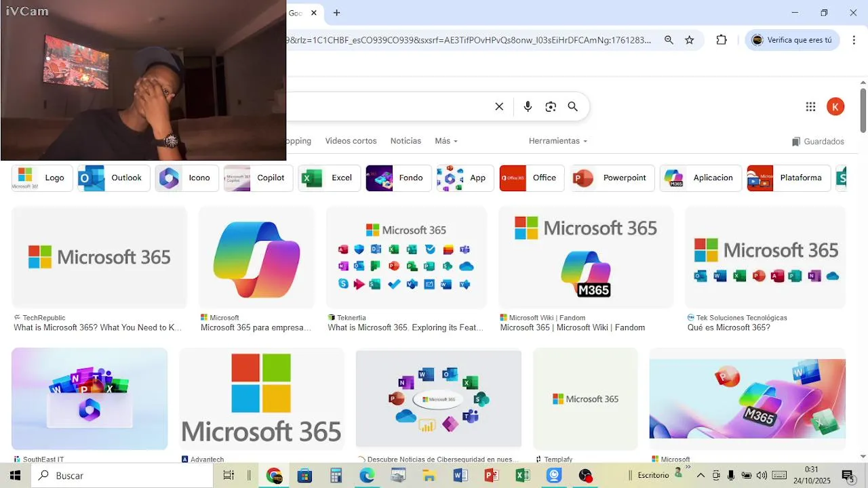Select the Icono filter chip

(x=187, y=178)
